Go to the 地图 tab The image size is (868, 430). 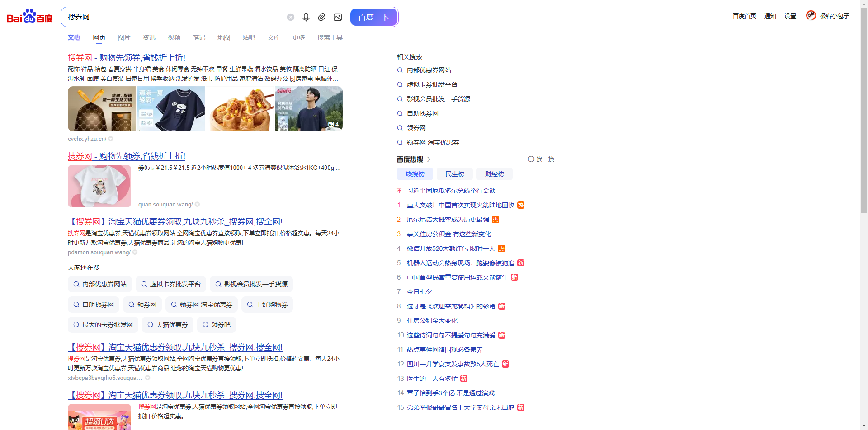[x=224, y=37]
